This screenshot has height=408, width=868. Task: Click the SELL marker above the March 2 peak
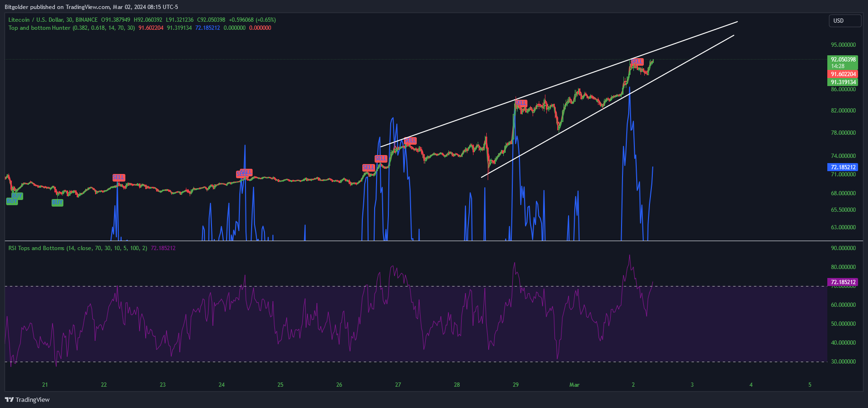[x=637, y=61]
